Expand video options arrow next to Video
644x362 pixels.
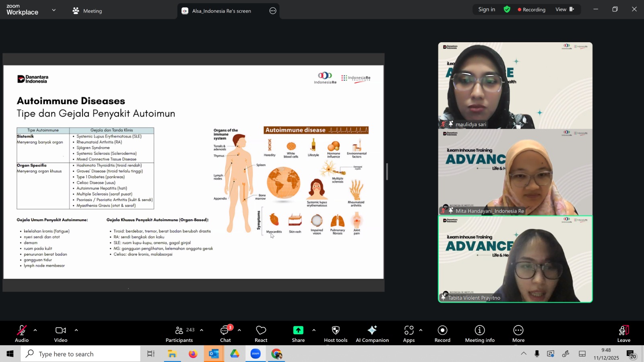(x=76, y=330)
